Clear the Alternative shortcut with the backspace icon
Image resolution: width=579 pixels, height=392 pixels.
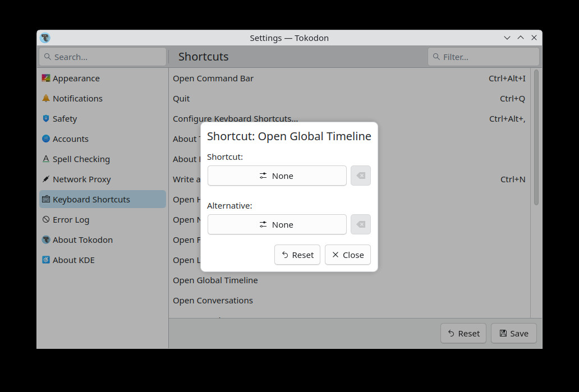tap(361, 224)
